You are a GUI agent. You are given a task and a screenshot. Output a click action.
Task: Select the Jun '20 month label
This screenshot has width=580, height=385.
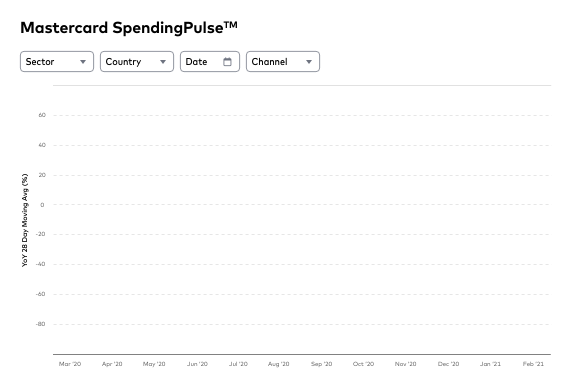pyautogui.click(x=197, y=364)
